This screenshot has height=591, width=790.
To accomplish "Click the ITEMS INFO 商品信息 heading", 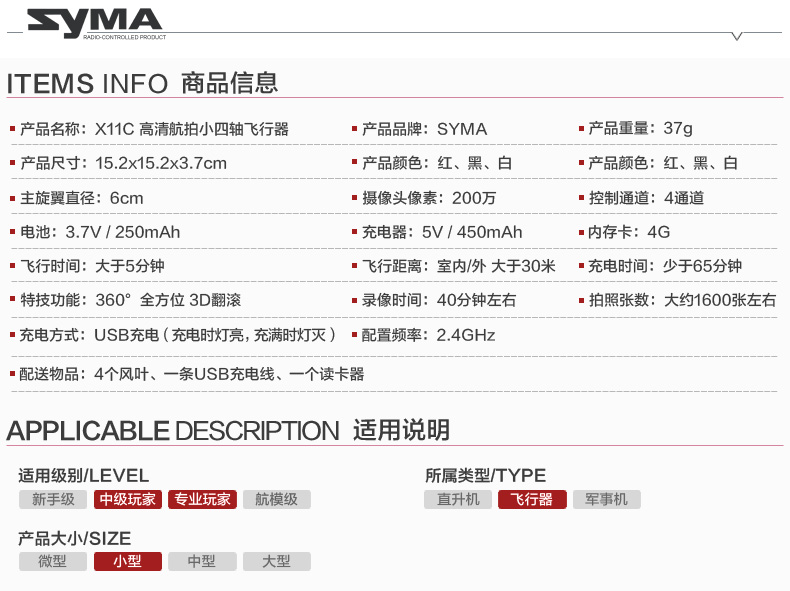I will (x=142, y=83).
